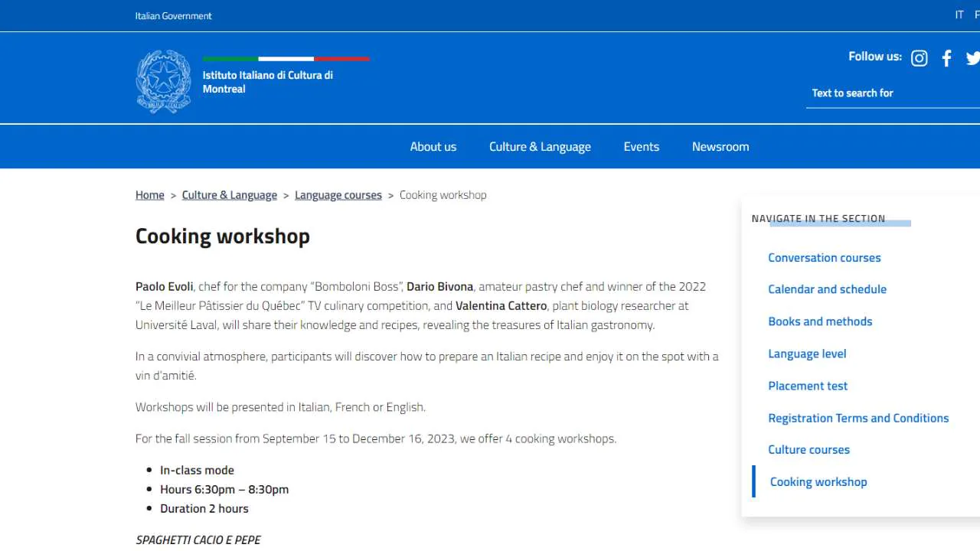Click the 'Navigate in the section' heading
Viewport: 980px width, 551px height.
818,219
